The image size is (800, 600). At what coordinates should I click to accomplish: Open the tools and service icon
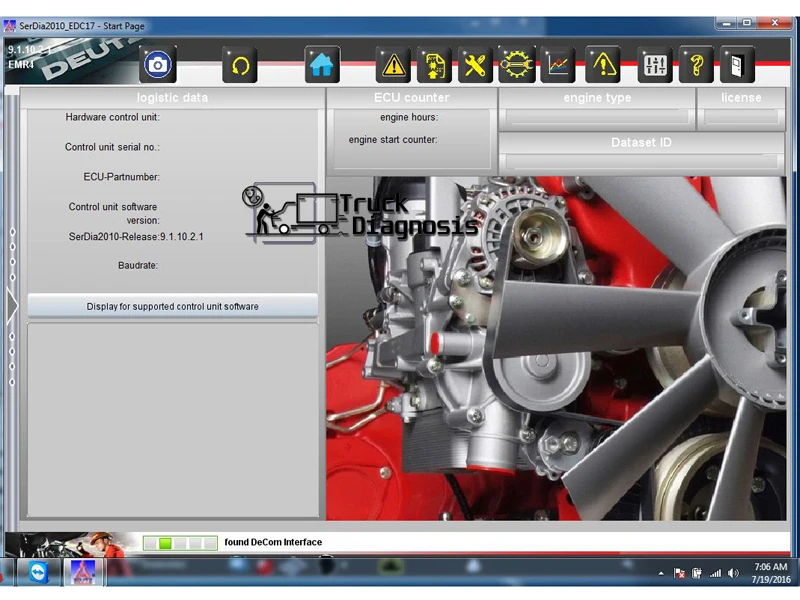pyautogui.click(x=474, y=64)
